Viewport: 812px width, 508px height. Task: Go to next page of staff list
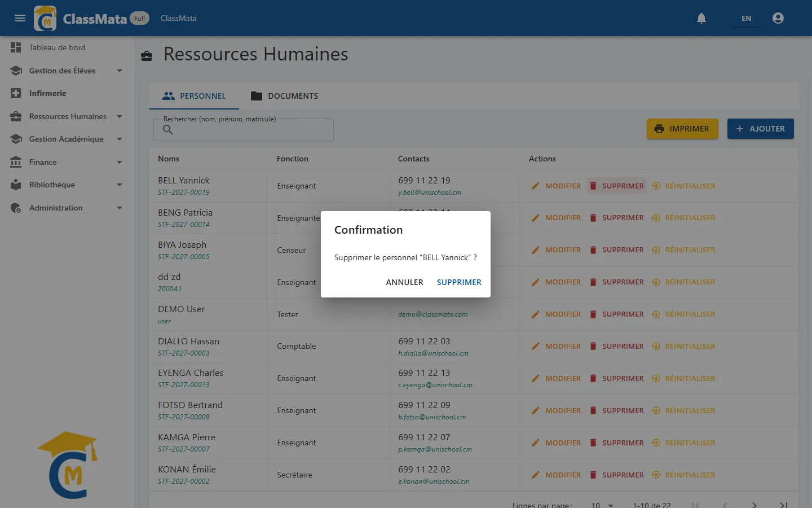point(754,505)
